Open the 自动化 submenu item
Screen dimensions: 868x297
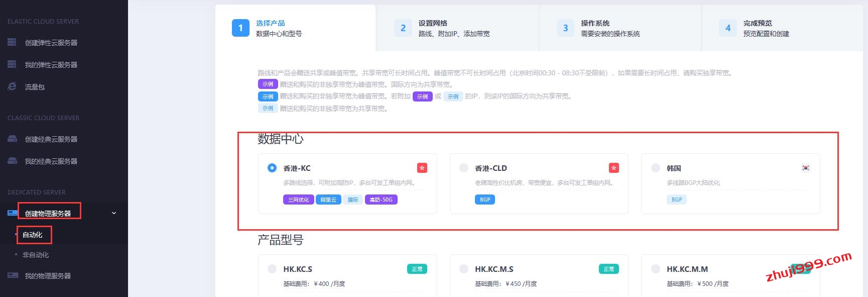33,235
